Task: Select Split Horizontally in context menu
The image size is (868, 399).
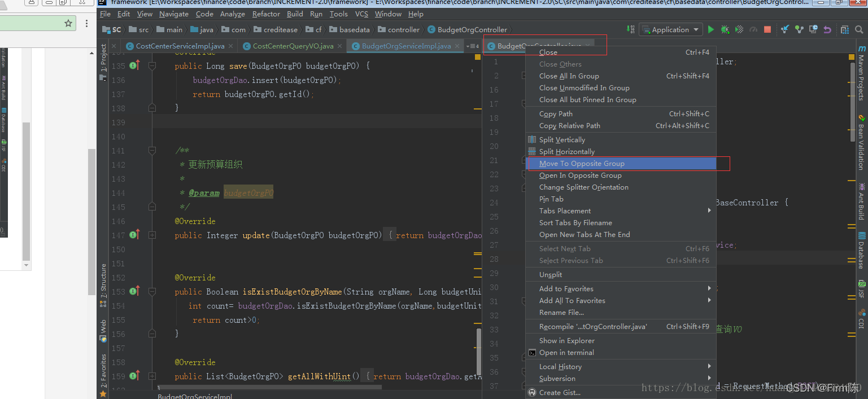Action: coord(621,151)
